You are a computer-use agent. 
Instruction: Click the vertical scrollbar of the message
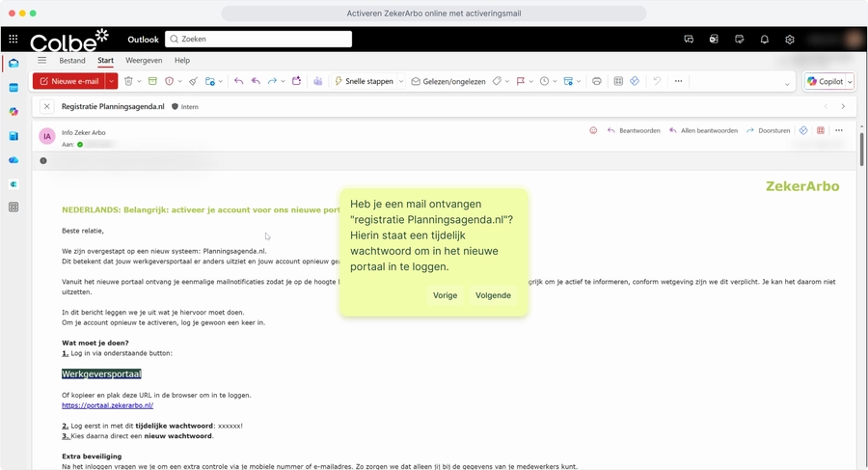pyautogui.click(x=861, y=150)
